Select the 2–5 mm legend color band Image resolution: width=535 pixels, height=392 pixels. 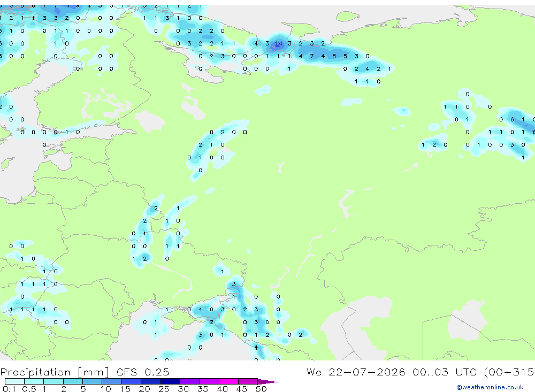[x=73, y=381]
